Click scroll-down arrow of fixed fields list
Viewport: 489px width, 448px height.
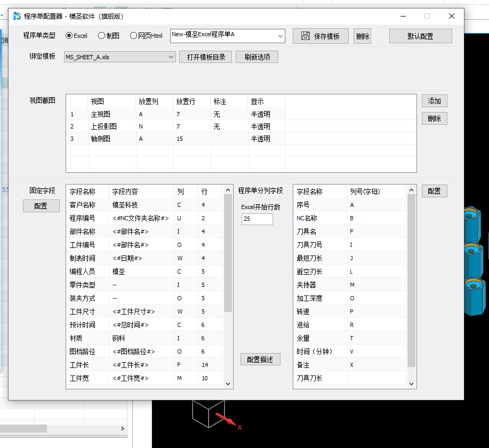tap(228, 383)
